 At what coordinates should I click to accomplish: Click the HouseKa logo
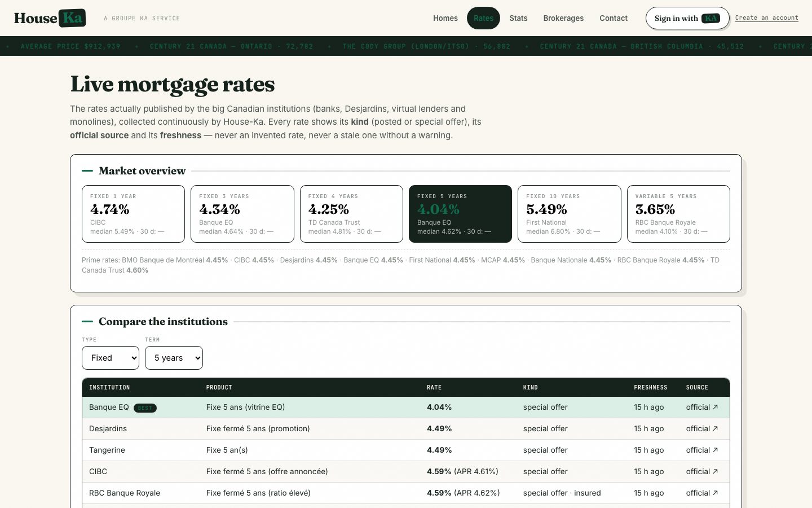(50, 18)
